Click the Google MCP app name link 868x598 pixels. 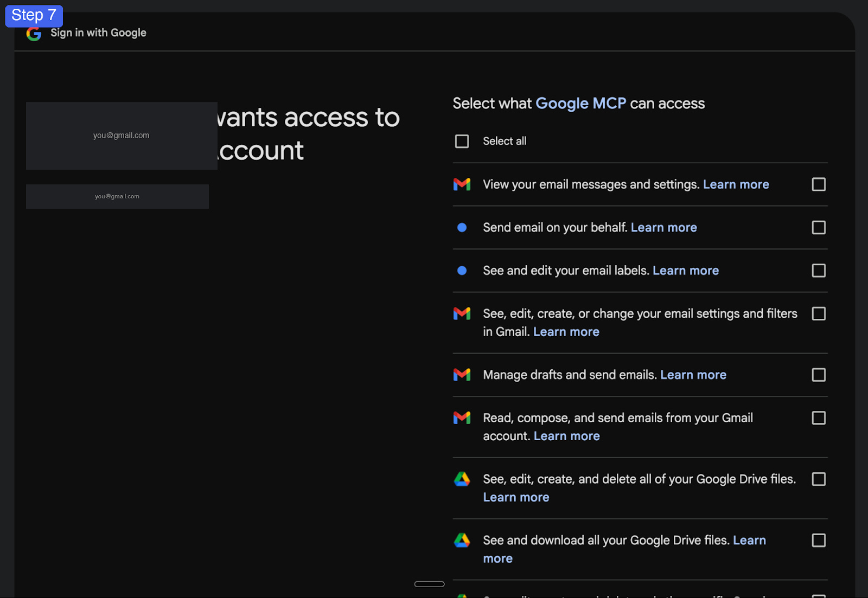580,104
